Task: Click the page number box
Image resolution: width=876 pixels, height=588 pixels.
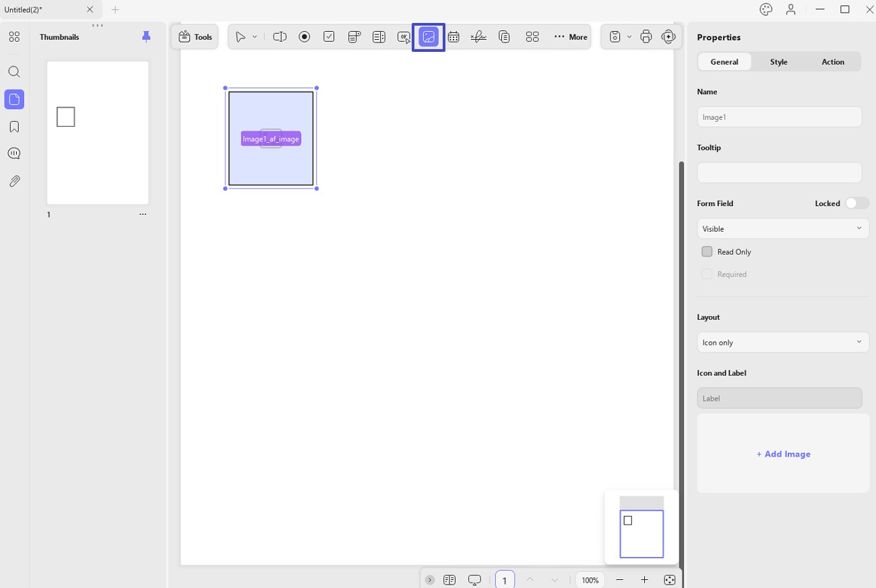Action: tap(505, 580)
